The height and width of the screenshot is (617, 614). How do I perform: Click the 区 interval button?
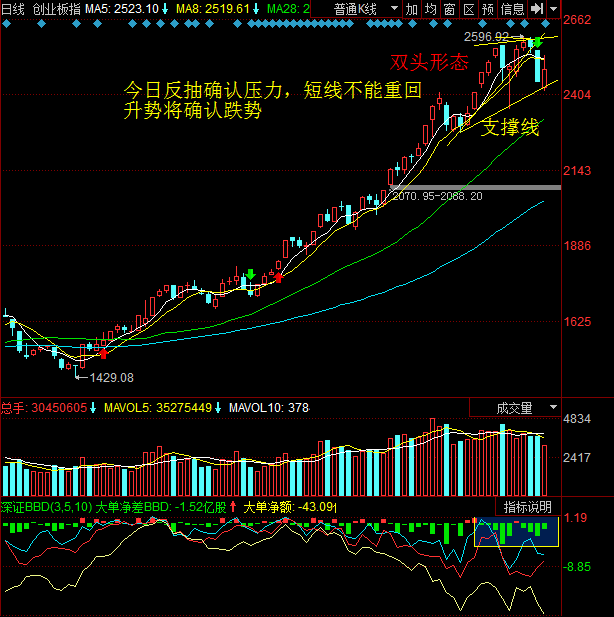click(468, 9)
